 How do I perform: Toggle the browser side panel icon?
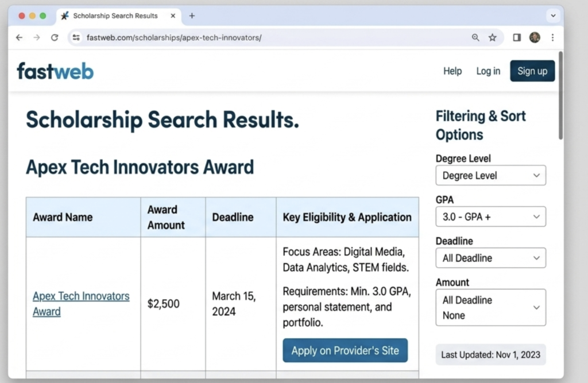[517, 37]
